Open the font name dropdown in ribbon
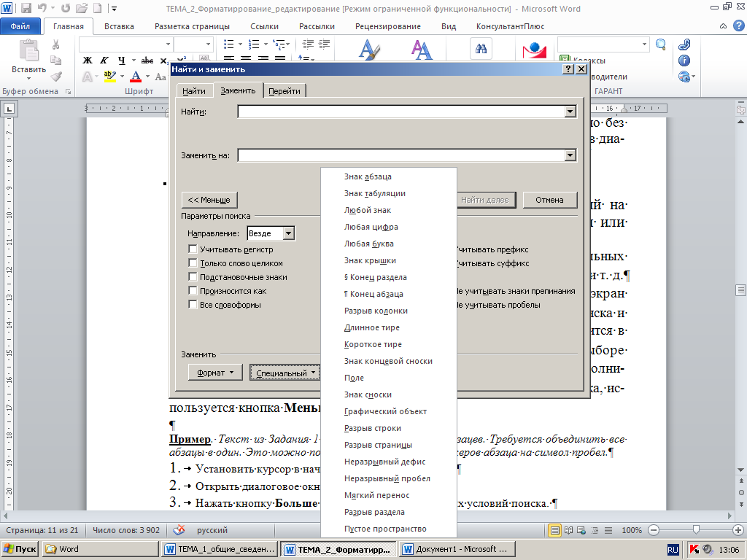Screen dimensions: 747x560 point(169,44)
